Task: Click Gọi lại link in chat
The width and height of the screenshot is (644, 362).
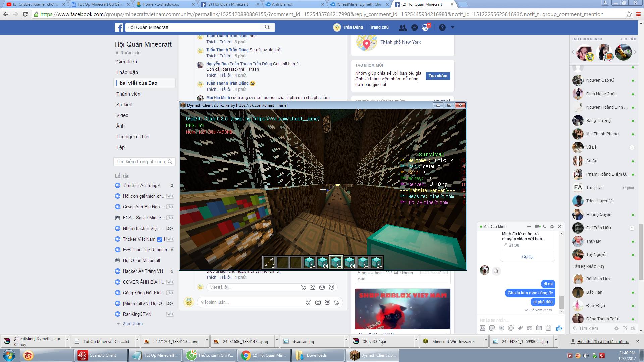Action: click(527, 256)
